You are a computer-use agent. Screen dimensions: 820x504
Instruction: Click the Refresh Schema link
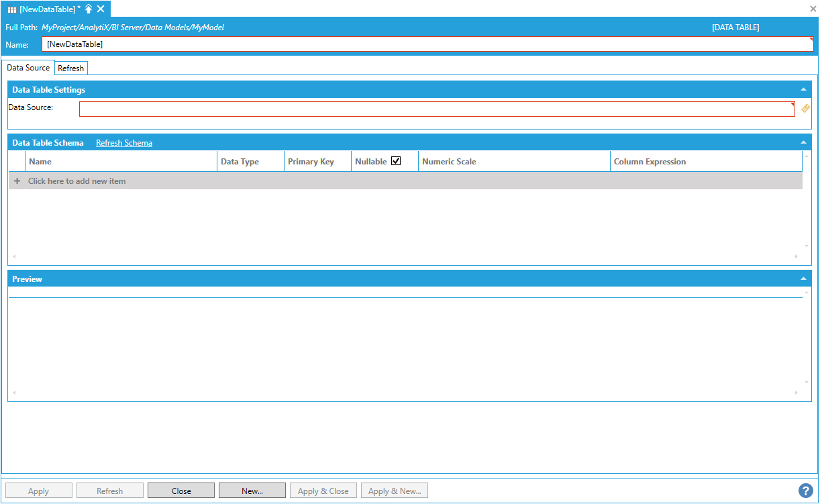tap(124, 143)
